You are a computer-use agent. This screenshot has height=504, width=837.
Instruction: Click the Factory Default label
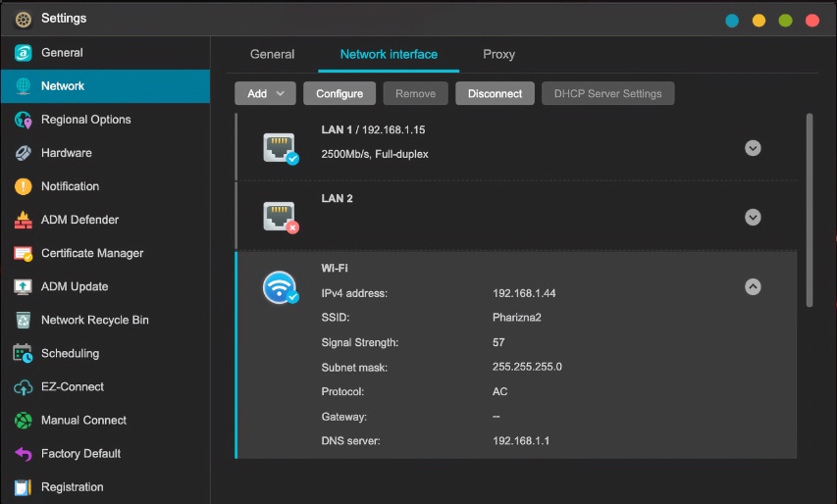point(81,454)
